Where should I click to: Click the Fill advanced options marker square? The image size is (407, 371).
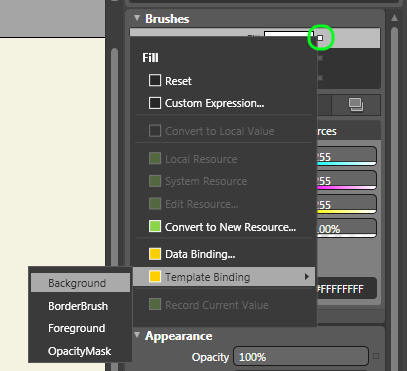pos(320,38)
